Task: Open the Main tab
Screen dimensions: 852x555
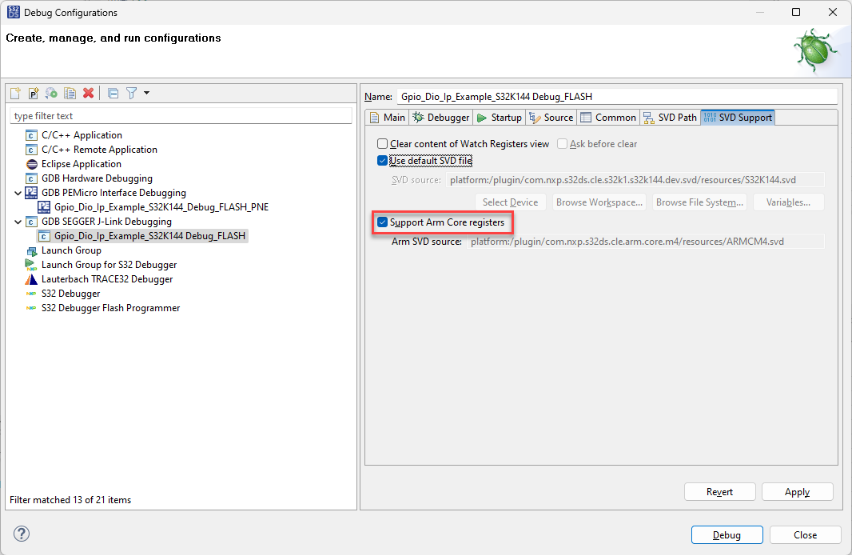Action: [x=388, y=117]
